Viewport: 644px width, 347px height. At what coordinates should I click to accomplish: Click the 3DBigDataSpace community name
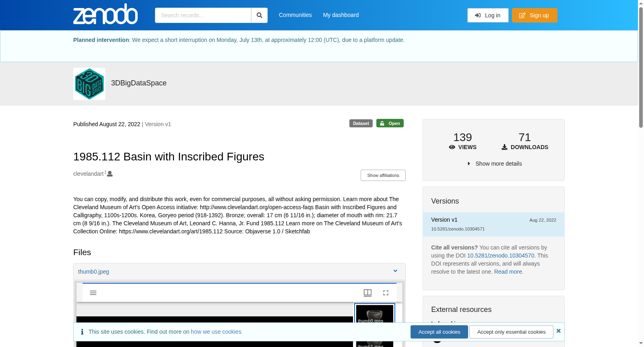coord(139,83)
